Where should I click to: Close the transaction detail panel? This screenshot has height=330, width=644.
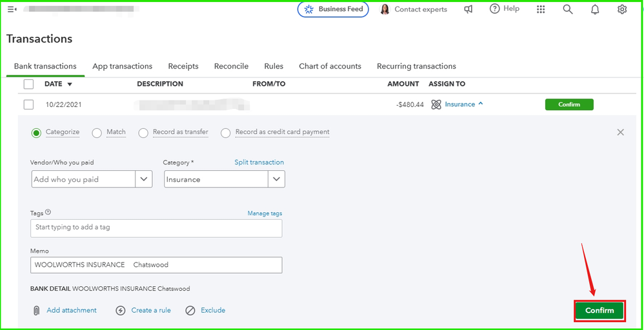[x=620, y=132]
